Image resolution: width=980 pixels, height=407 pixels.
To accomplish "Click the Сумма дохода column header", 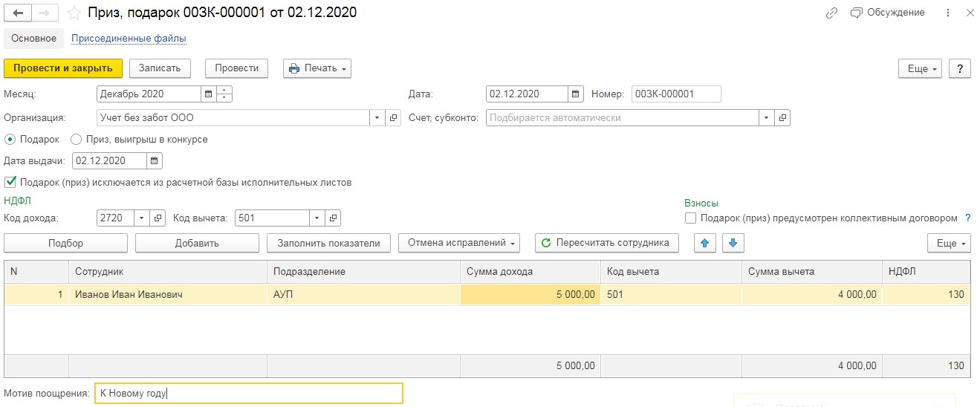I will click(530, 271).
